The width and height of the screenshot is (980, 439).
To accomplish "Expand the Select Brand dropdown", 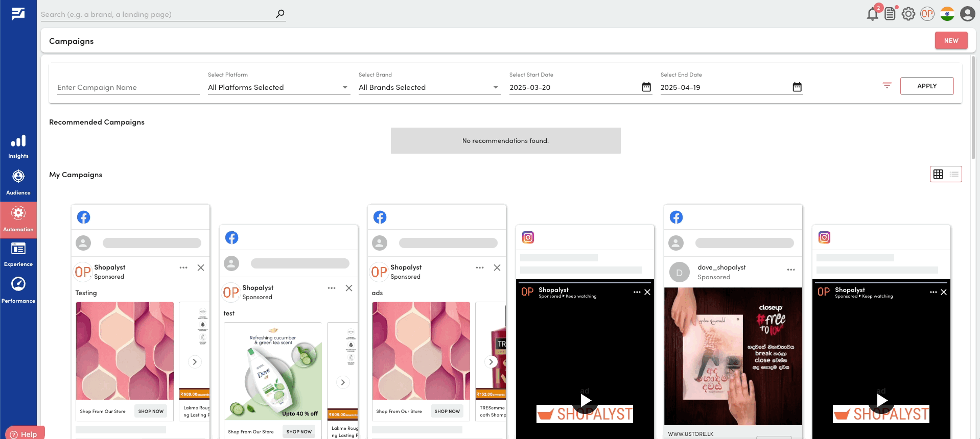I will click(429, 87).
